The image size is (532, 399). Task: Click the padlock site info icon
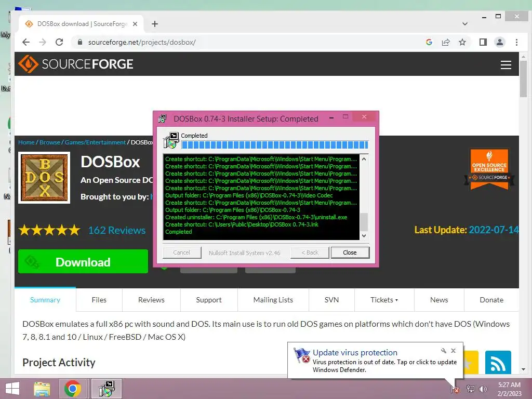point(80,42)
